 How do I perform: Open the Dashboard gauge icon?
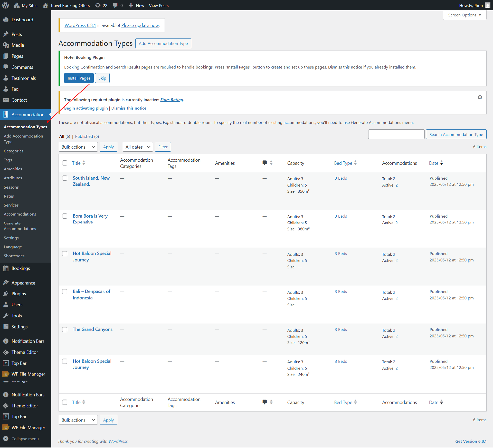coord(6,20)
